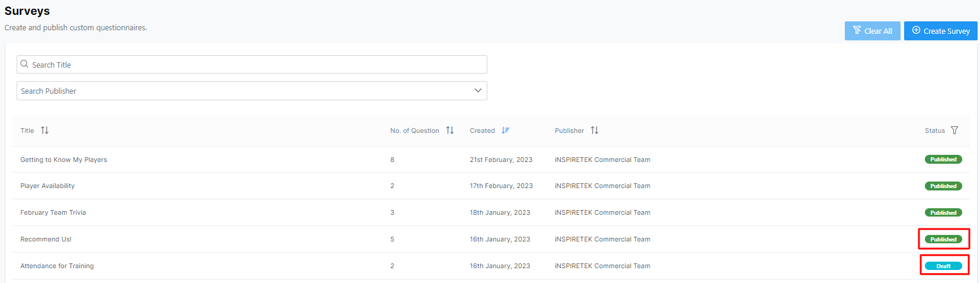
Task: Focus the Search Title input field
Action: tap(252, 65)
